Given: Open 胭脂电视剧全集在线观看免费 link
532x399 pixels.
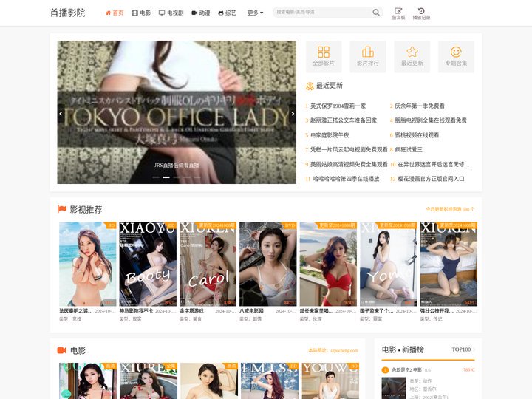Looking at the screenshot, I should pyautogui.click(x=431, y=120).
